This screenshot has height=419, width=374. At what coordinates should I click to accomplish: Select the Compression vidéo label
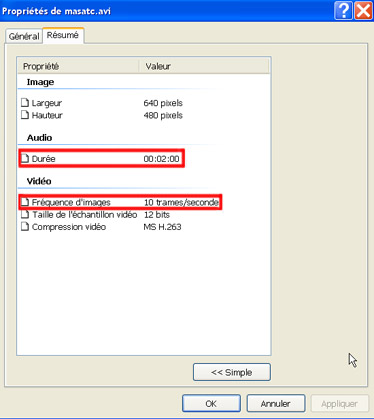point(69,227)
